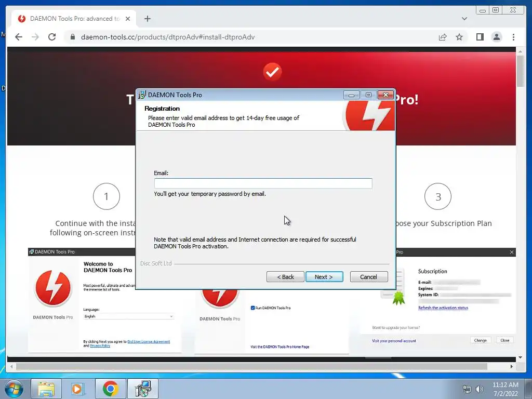Click DAEMON Tools logo in Welcome screenshot

pos(53,288)
